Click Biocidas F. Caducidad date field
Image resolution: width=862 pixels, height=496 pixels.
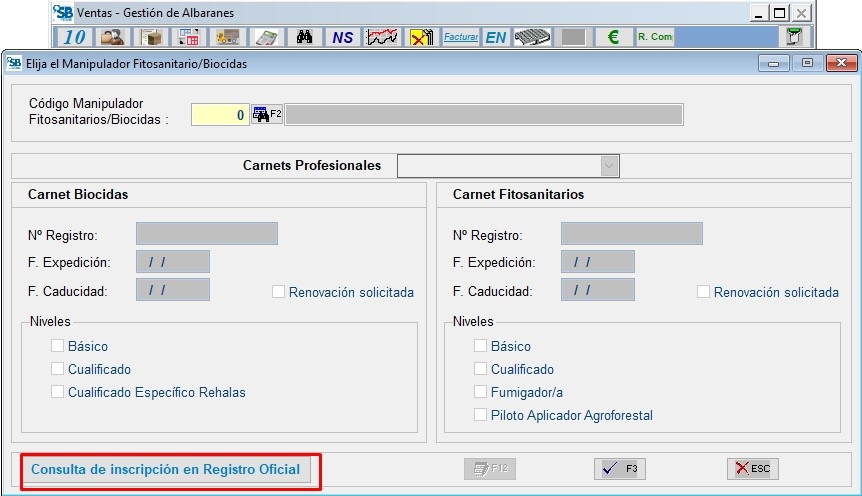point(173,289)
